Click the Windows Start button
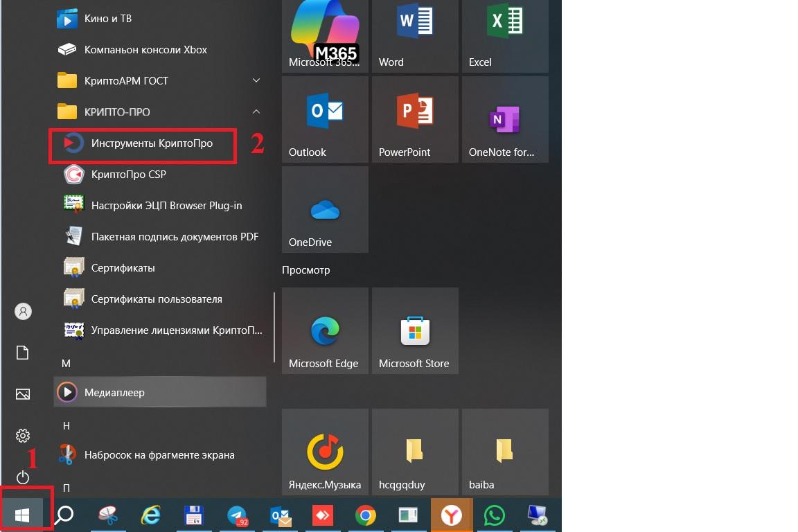Image resolution: width=798 pixels, height=532 pixels. pyautogui.click(x=22, y=515)
